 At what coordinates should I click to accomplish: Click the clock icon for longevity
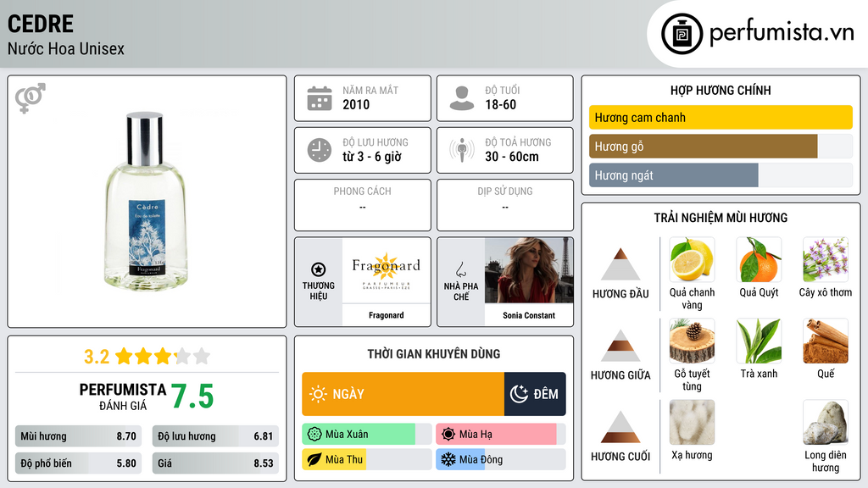point(320,150)
